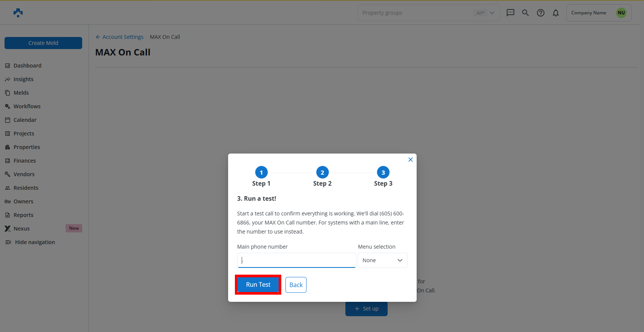
Task: Open the help question mark icon
Action: pos(540,13)
